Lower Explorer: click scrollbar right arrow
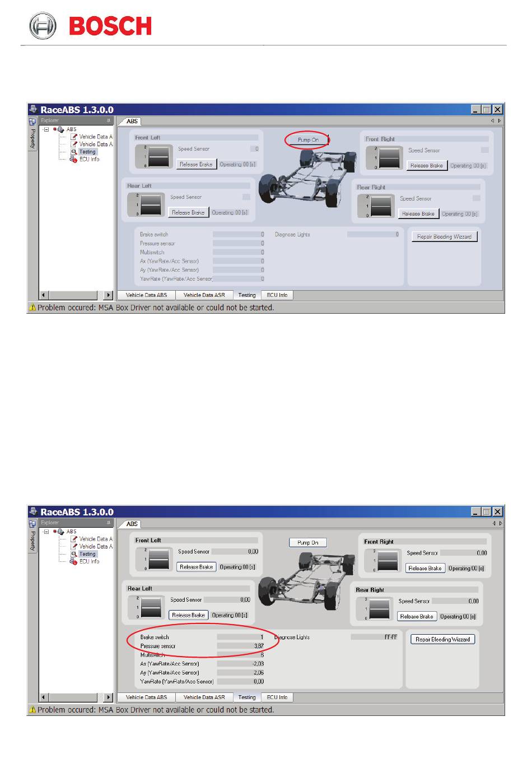 [x=109, y=697]
